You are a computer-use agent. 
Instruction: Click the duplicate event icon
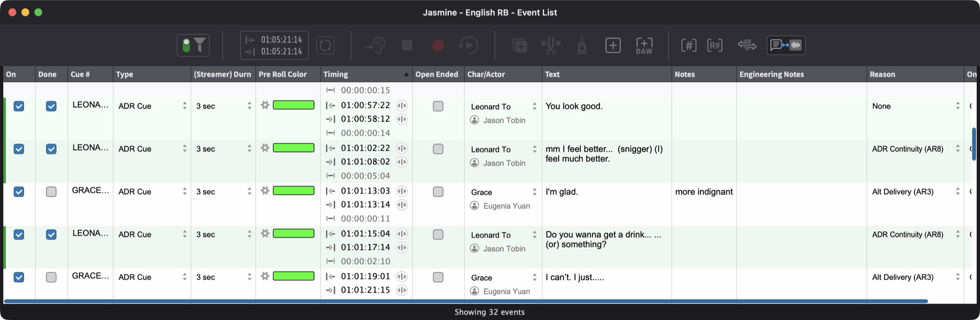520,45
